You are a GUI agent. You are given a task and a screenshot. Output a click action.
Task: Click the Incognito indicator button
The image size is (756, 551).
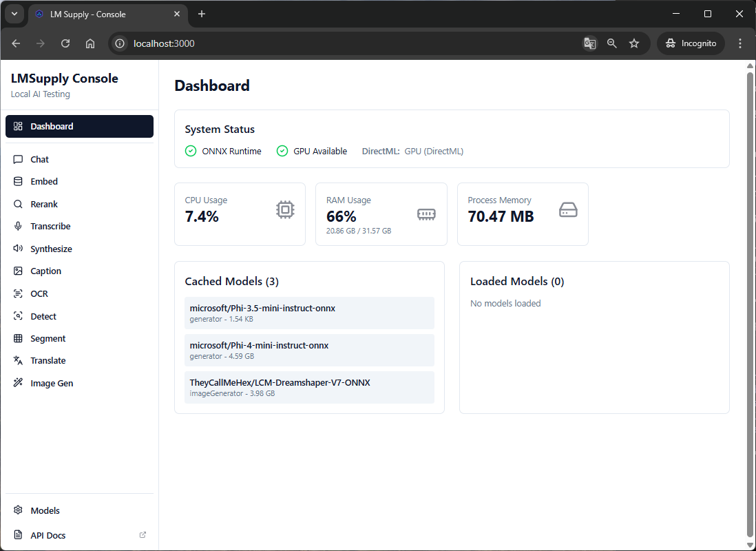click(x=691, y=43)
